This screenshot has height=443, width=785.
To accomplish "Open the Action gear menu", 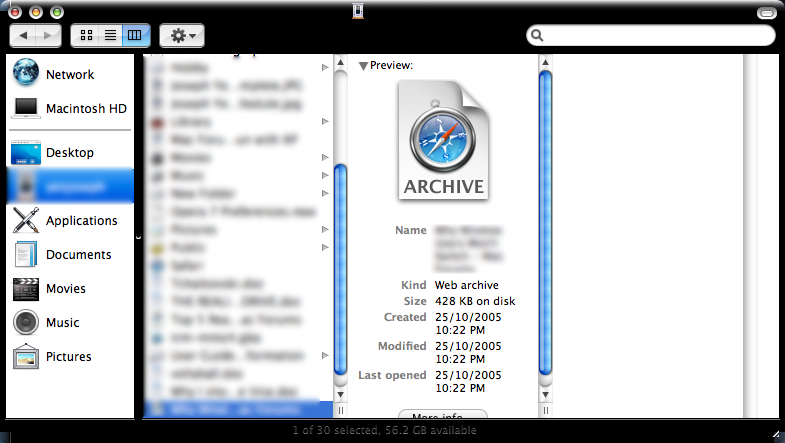I will coord(182,36).
